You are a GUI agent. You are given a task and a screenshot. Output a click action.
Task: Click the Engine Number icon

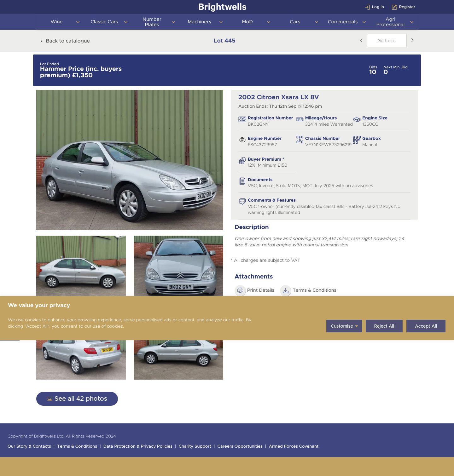(x=242, y=140)
